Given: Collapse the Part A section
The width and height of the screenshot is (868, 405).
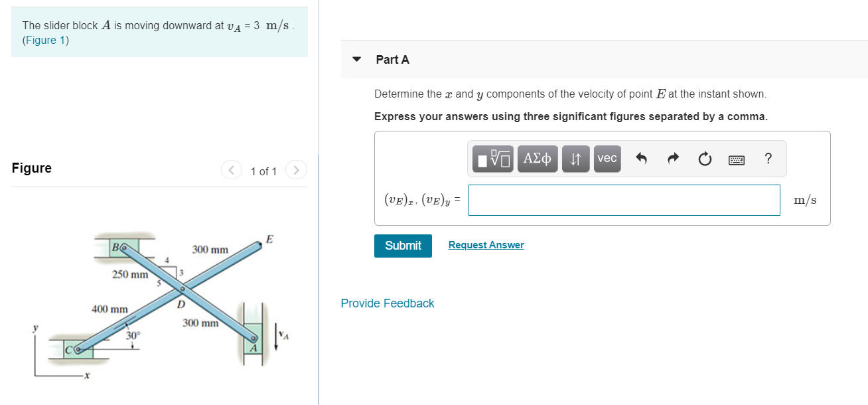Looking at the screenshot, I should [356, 60].
